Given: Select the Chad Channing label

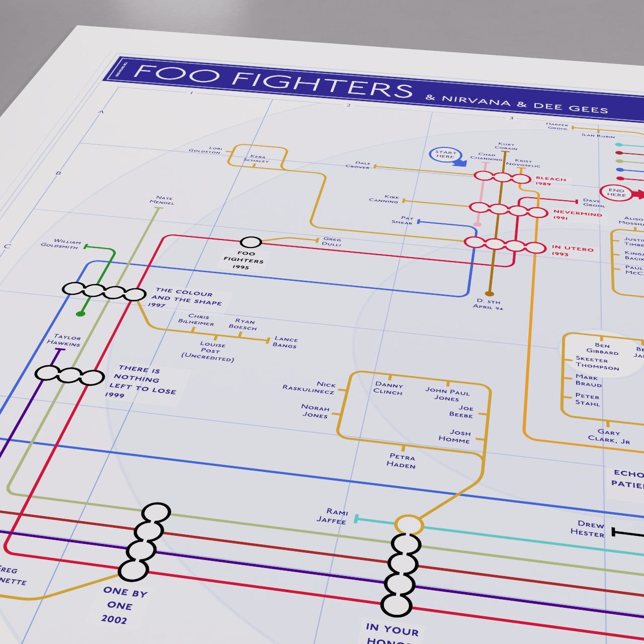Looking at the screenshot, I should pos(487,156).
